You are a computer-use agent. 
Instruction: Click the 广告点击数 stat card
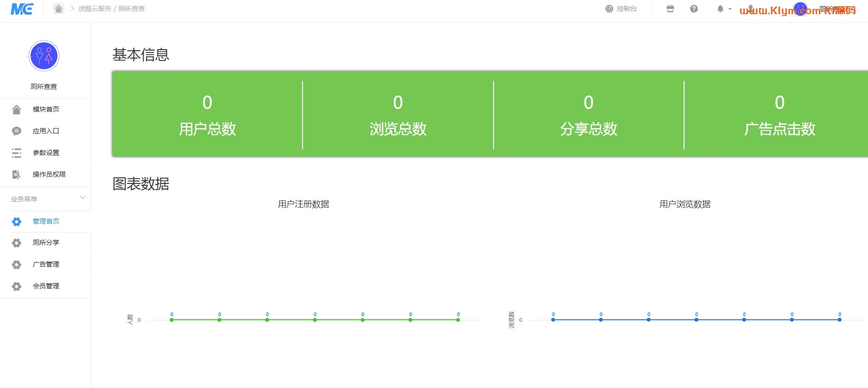tap(779, 115)
